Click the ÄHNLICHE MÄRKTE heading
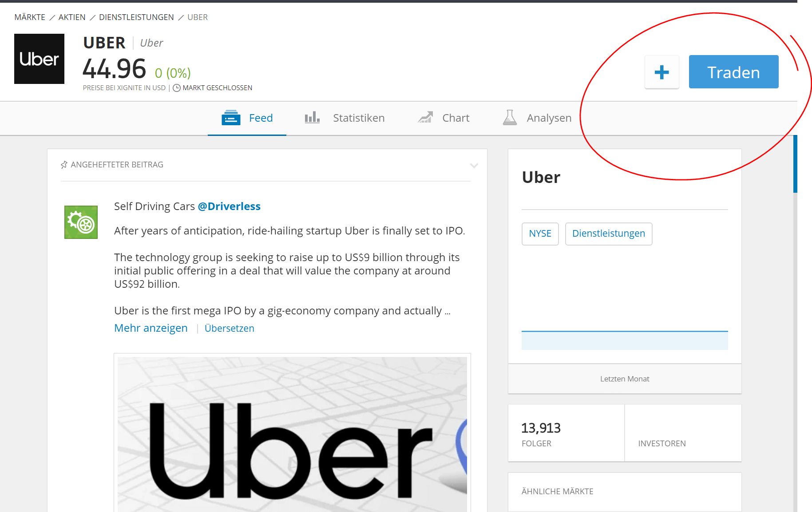 click(557, 492)
